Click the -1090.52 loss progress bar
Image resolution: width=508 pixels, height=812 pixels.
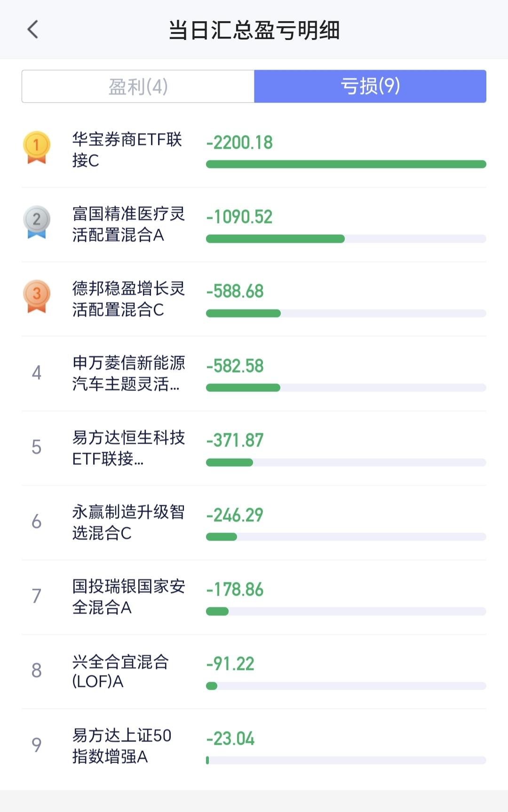click(x=346, y=239)
